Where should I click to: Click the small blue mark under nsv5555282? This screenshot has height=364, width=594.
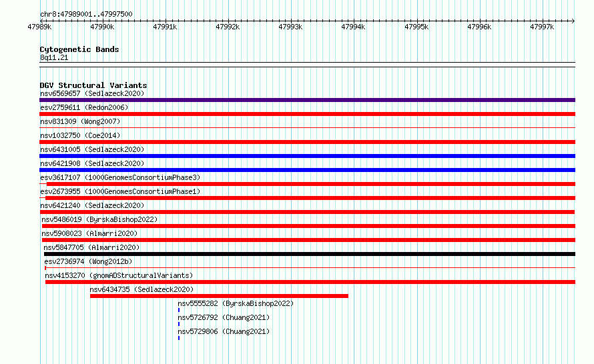(179, 310)
